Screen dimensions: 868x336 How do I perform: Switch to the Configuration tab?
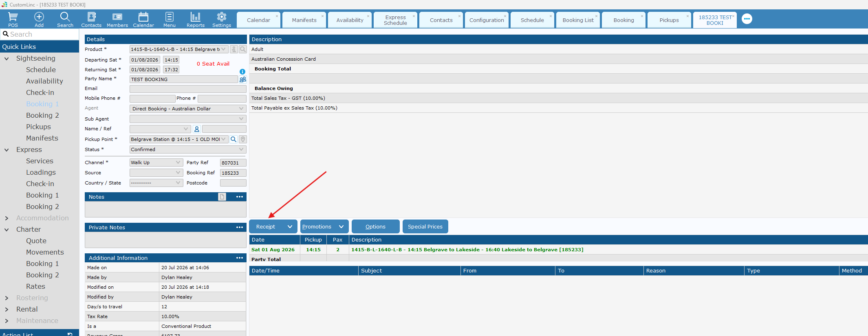tap(487, 20)
